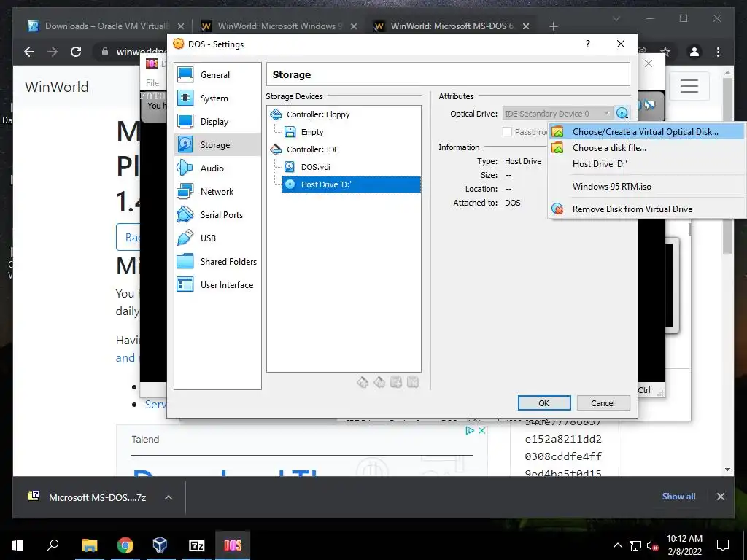This screenshot has height=560, width=747.
Task: Select Host Drive 'D:' optical entry
Action: coord(351,184)
